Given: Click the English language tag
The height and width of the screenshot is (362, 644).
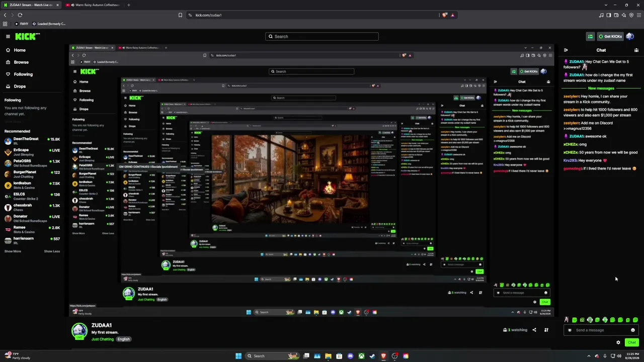Looking at the screenshot, I should [x=124, y=339].
